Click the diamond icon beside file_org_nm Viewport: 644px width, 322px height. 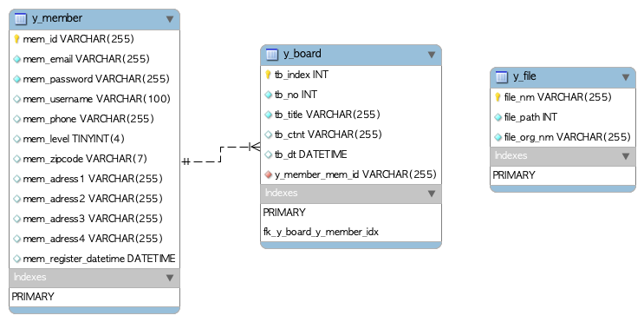[x=498, y=137]
